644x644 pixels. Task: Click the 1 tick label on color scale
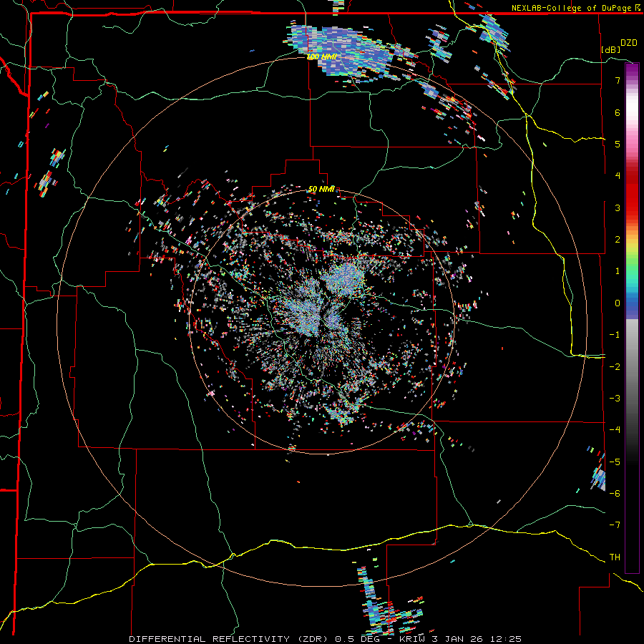(618, 271)
